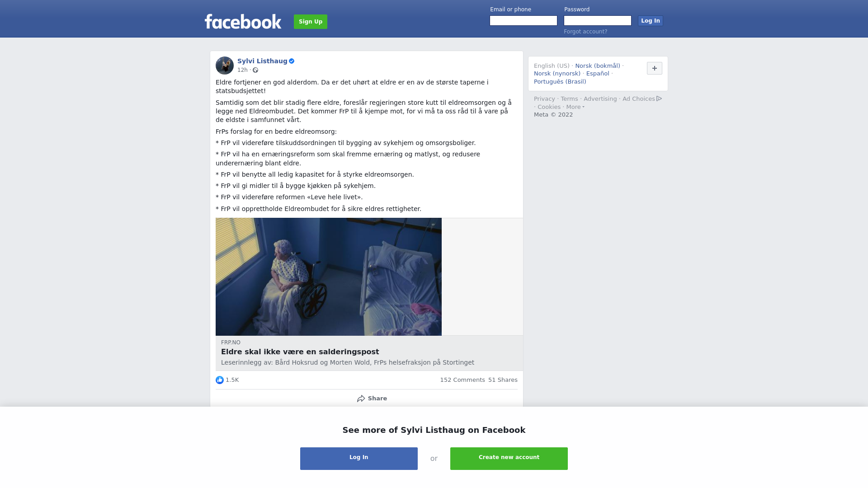Focus the Email or phone field

coord(524,21)
